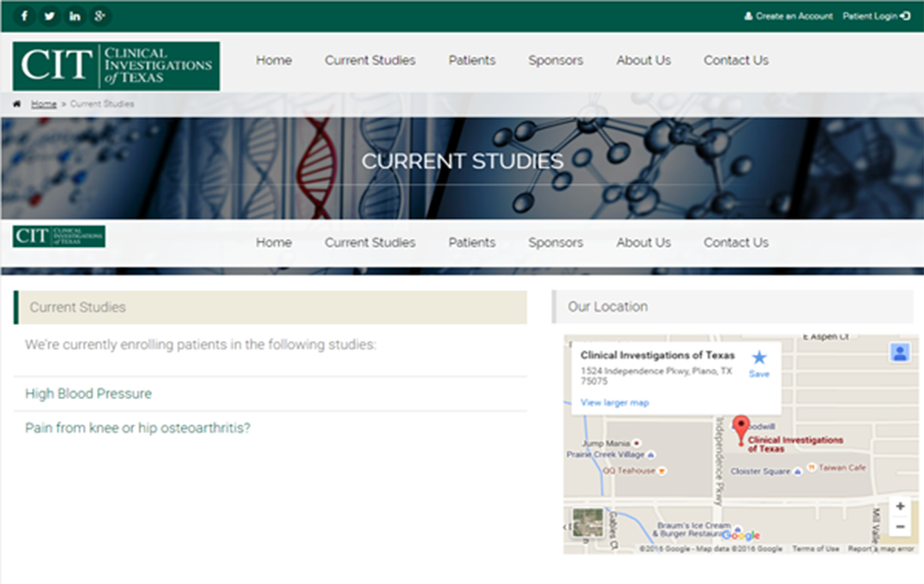Click the breadcrumb home icon
The image size is (924, 584).
[x=17, y=104]
